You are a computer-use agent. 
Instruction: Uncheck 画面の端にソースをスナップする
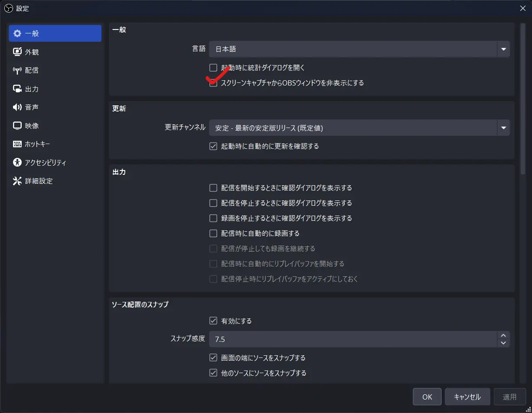point(213,357)
